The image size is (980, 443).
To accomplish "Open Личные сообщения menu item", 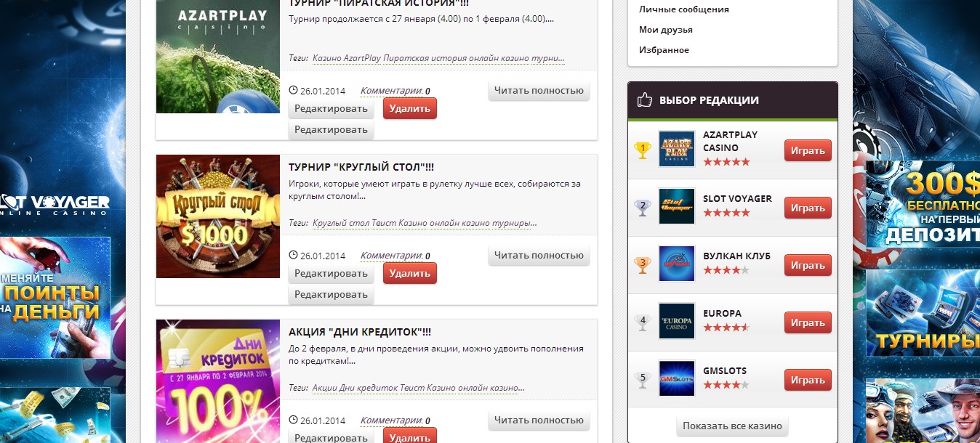I will 684,9.
